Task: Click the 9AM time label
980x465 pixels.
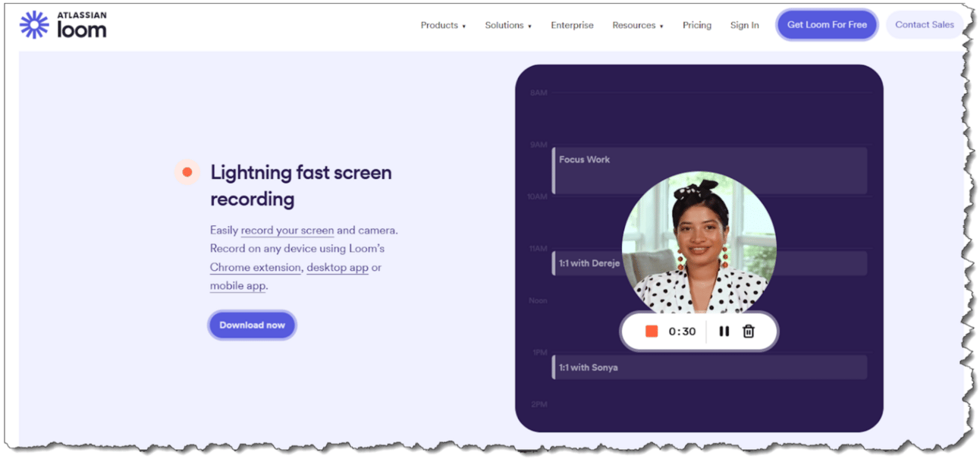Action: (539, 145)
